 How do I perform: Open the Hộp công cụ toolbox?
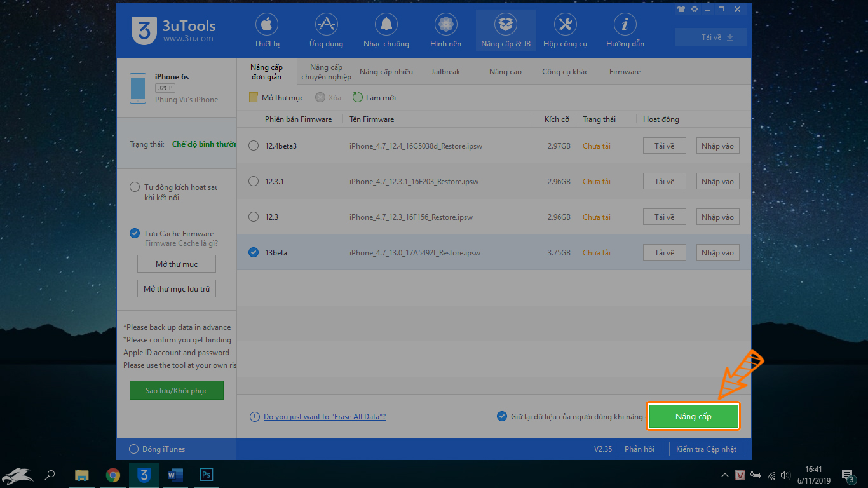pyautogui.click(x=565, y=31)
